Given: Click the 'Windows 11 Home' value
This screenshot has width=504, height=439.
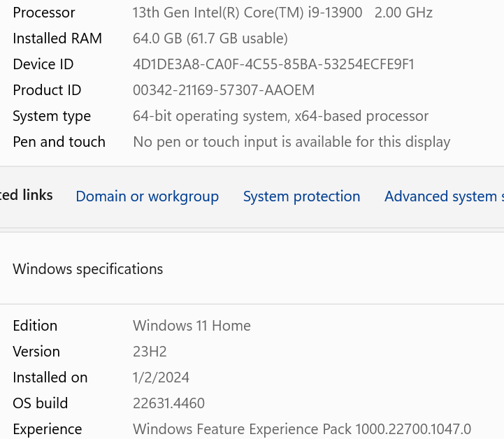Looking at the screenshot, I should point(192,326).
